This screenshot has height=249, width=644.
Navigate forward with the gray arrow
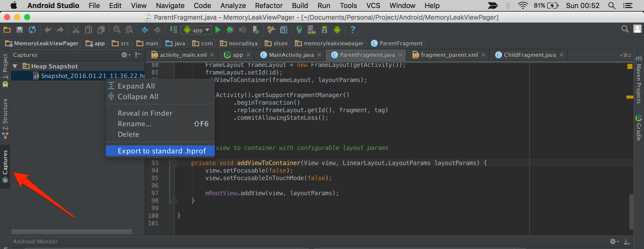tap(157, 30)
